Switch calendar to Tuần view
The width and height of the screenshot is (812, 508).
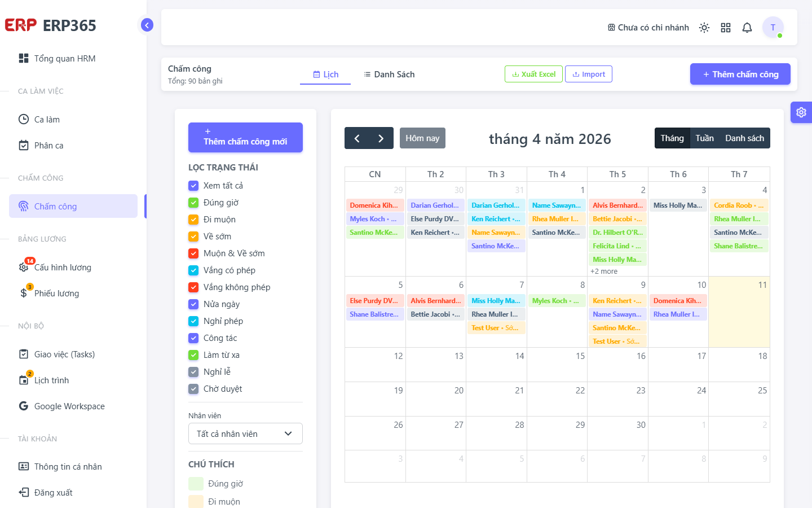pos(704,138)
